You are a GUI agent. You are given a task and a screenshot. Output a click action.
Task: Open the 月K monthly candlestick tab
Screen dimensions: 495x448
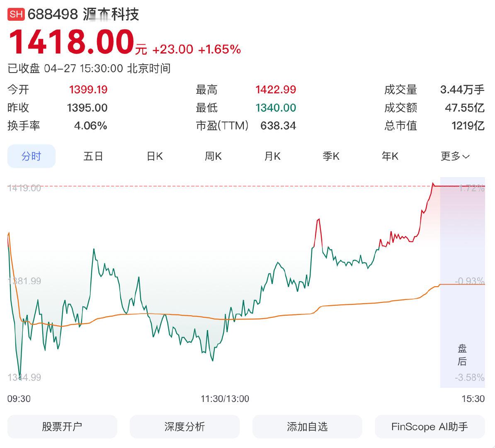tap(272, 156)
